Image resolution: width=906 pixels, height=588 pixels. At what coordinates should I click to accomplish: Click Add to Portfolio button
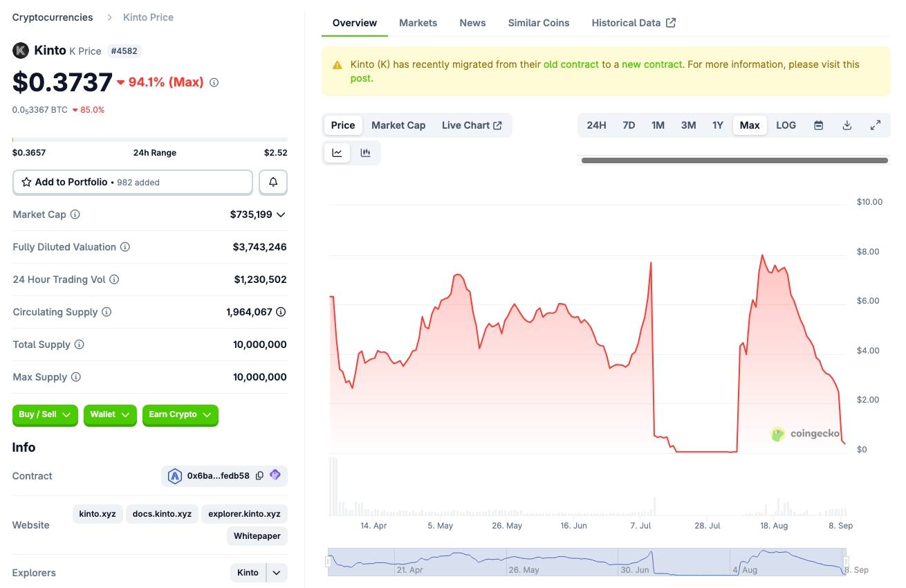(133, 182)
